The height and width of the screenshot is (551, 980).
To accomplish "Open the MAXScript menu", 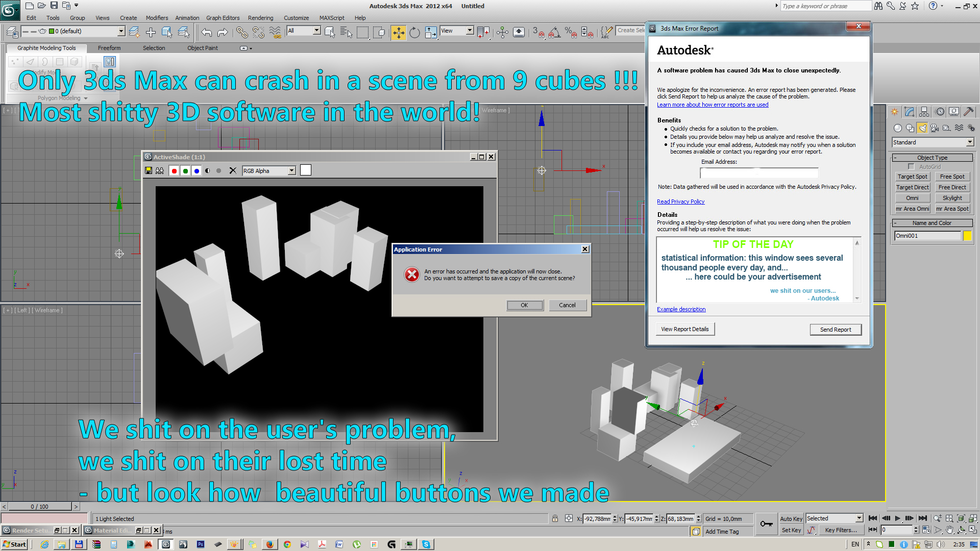I will (332, 18).
